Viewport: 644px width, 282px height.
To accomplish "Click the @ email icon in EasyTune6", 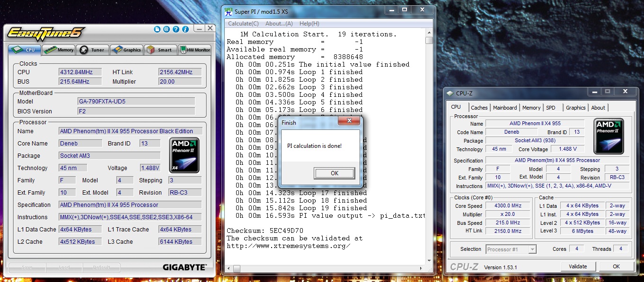I will [x=167, y=29].
